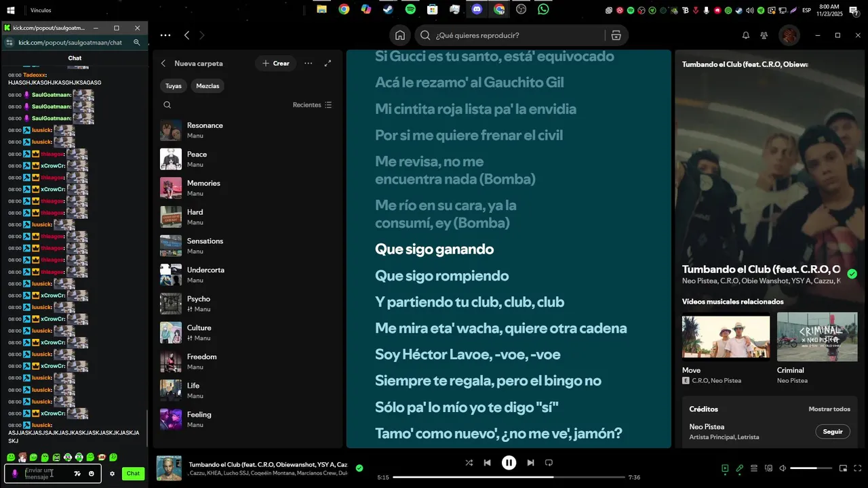Toggle repeat mode
Screen dimensions: 868x488
coord(549,463)
